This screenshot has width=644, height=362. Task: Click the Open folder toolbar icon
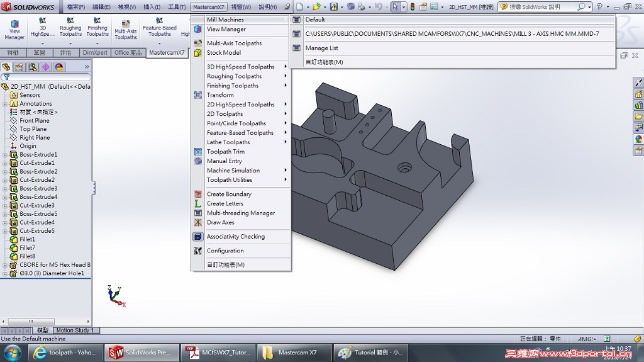(316, 6)
